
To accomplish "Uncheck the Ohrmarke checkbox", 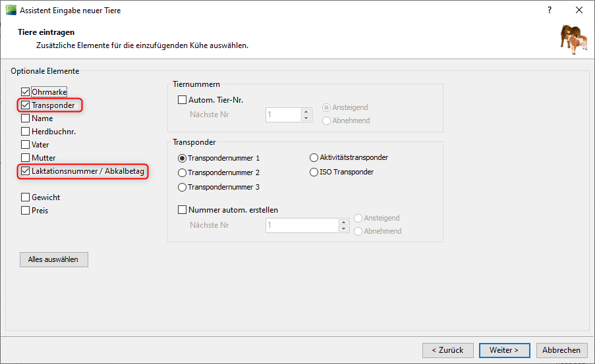I will [x=26, y=92].
